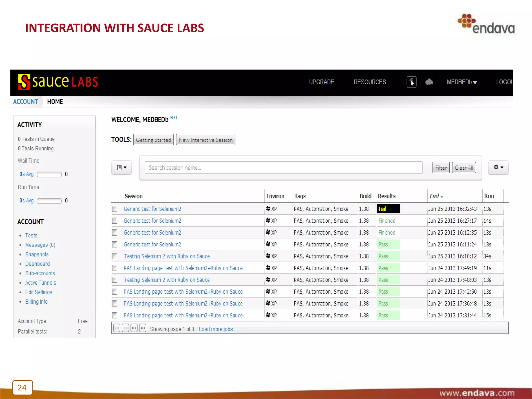Viewport: 532px width, 399px height.
Task: Open Messages (0) link
Action: (x=40, y=245)
